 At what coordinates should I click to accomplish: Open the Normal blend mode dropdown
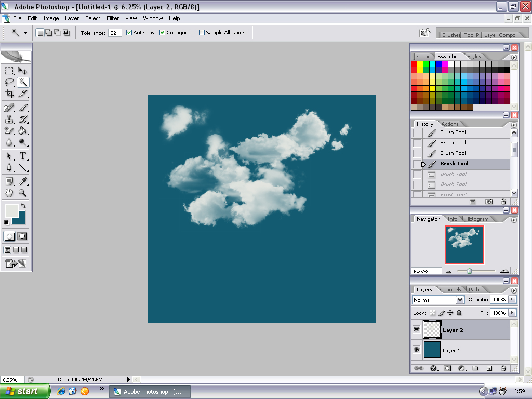coord(459,300)
